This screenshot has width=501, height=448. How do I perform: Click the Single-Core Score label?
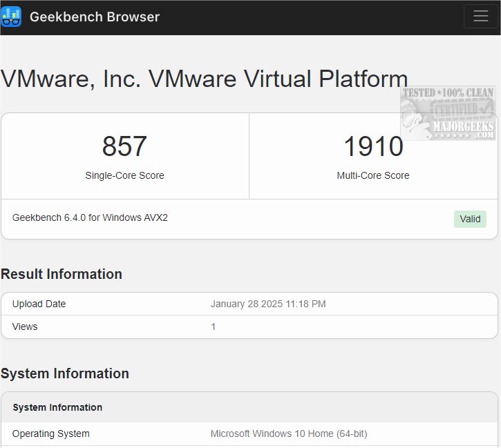click(124, 175)
